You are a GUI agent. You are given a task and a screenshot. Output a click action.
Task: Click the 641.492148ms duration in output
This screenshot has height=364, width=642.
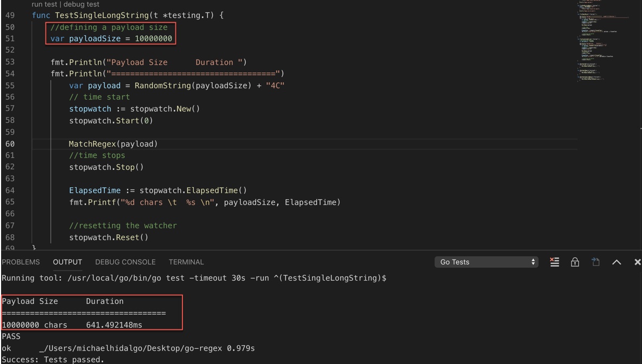coord(117,325)
